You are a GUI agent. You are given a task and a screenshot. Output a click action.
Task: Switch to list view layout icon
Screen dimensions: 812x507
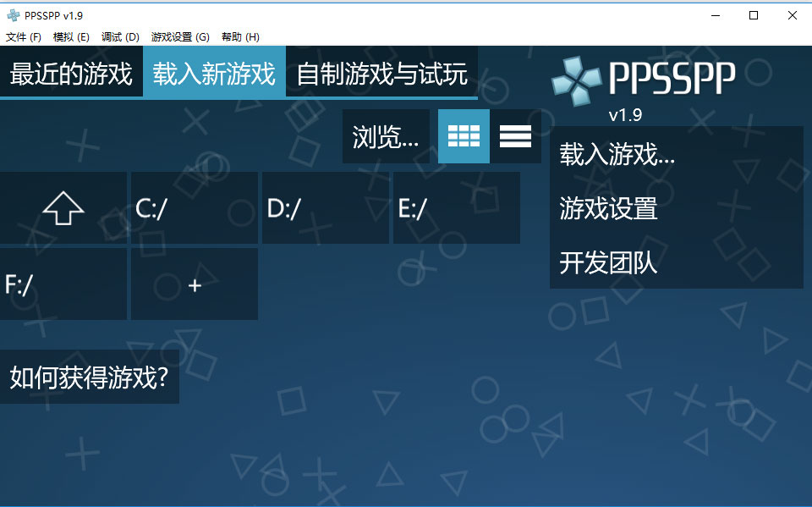tap(515, 136)
